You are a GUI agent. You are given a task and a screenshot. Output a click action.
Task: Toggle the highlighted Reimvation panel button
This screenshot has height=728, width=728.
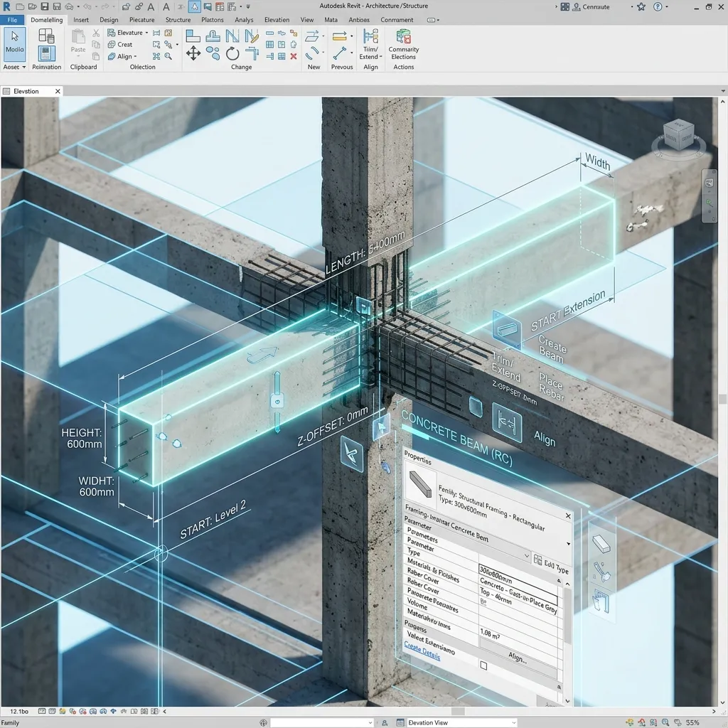(x=46, y=53)
